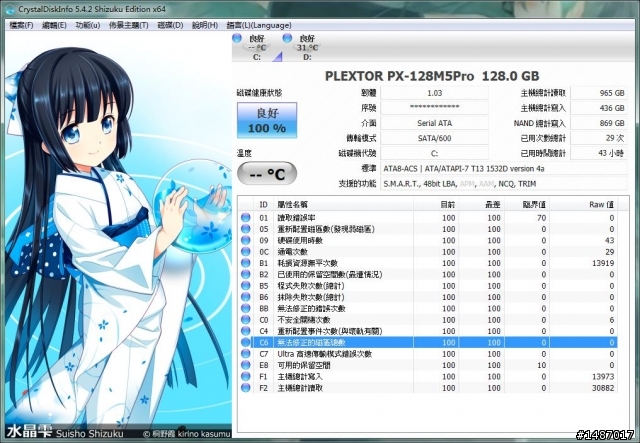Click interface field showing Serial ATA
Image resolution: width=640 pixels, height=443 pixels.
pos(434,123)
